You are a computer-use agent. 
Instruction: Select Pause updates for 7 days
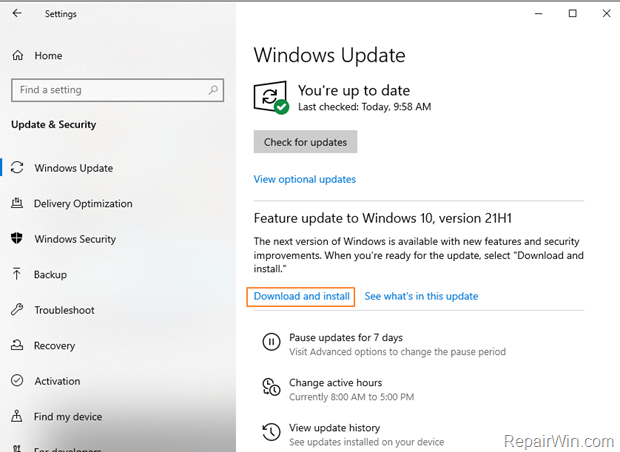point(346,338)
